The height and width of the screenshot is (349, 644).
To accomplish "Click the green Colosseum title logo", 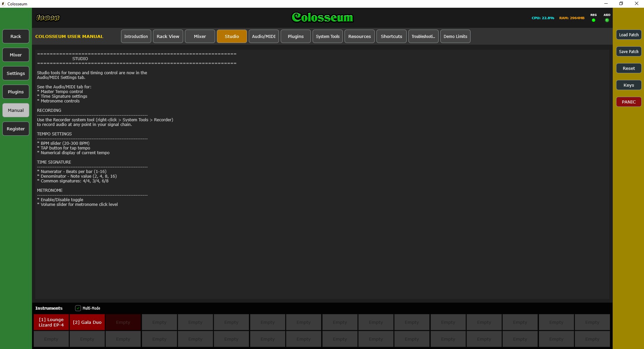I will [x=322, y=17].
